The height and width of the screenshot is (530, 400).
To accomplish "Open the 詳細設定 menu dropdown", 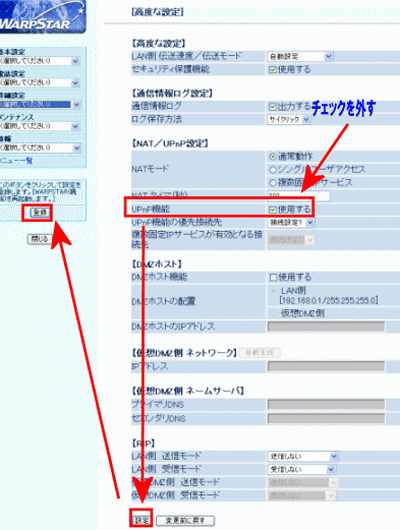I will [x=39, y=104].
